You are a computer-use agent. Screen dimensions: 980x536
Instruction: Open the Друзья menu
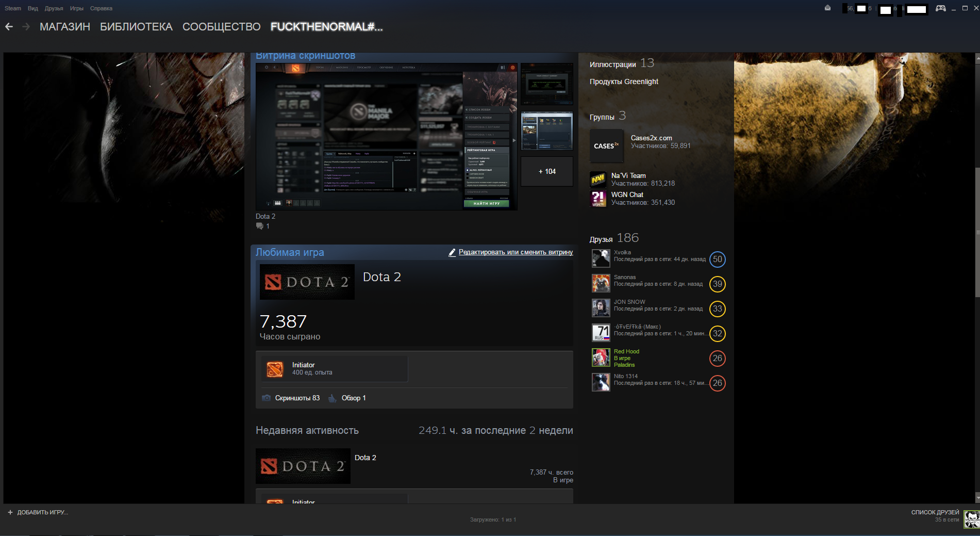(x=54, y=8)
